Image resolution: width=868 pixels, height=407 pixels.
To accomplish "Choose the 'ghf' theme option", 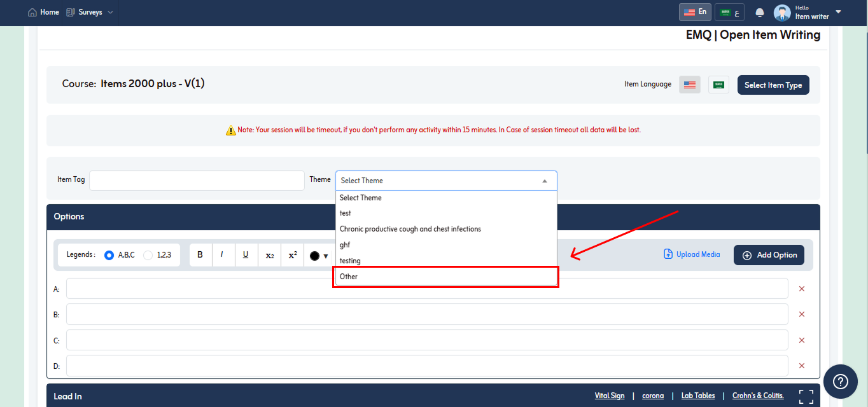I will click(x=446, y=245).
